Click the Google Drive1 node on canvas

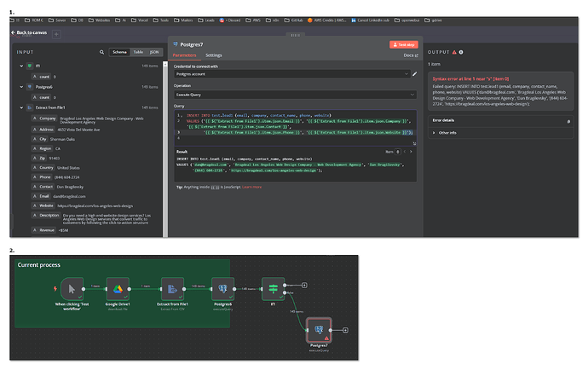(x=118, y=289)
